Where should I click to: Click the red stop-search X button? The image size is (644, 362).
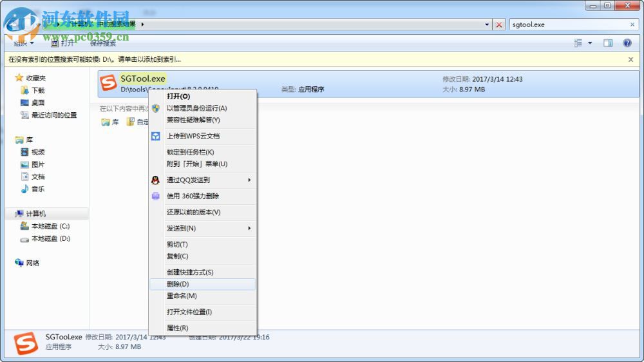pyautogui.click(x=499, y=24)
